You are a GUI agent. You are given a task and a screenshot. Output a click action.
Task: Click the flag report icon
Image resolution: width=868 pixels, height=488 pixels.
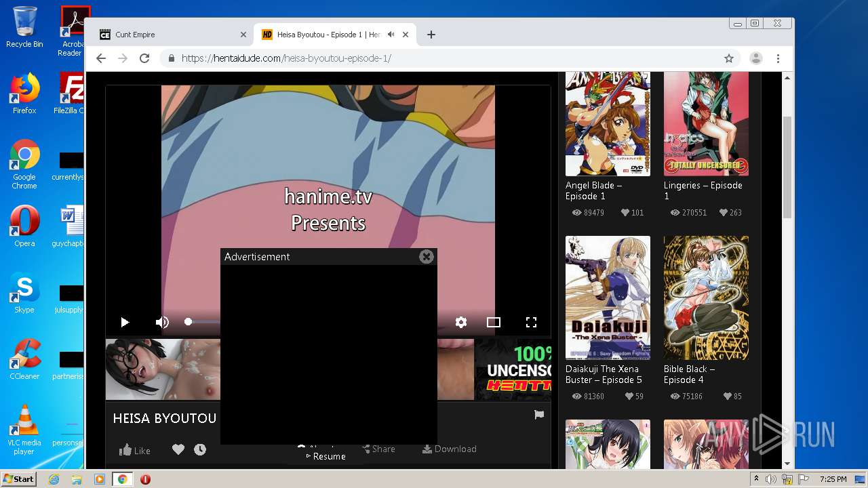coord(539,414)
